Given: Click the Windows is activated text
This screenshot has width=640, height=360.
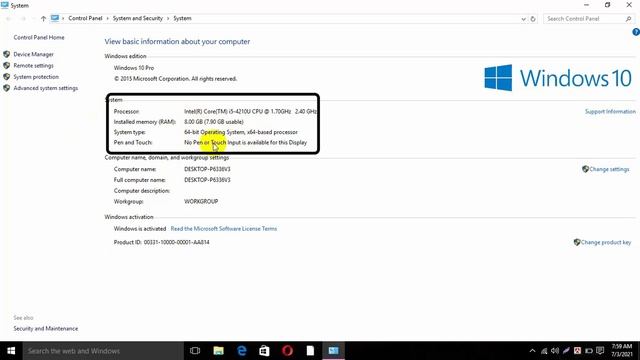Looking at the screenshot, I should tap(140, 229).
